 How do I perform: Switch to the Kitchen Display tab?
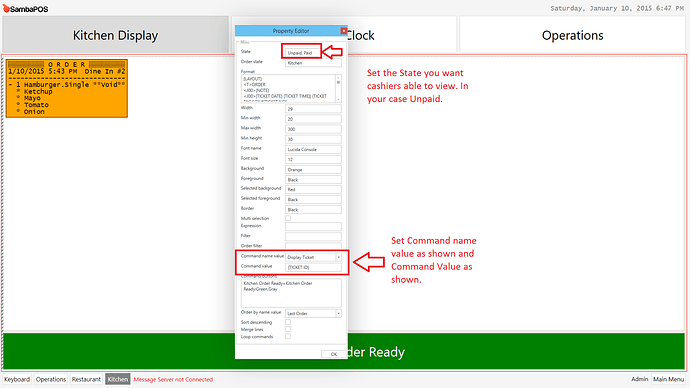115,35
